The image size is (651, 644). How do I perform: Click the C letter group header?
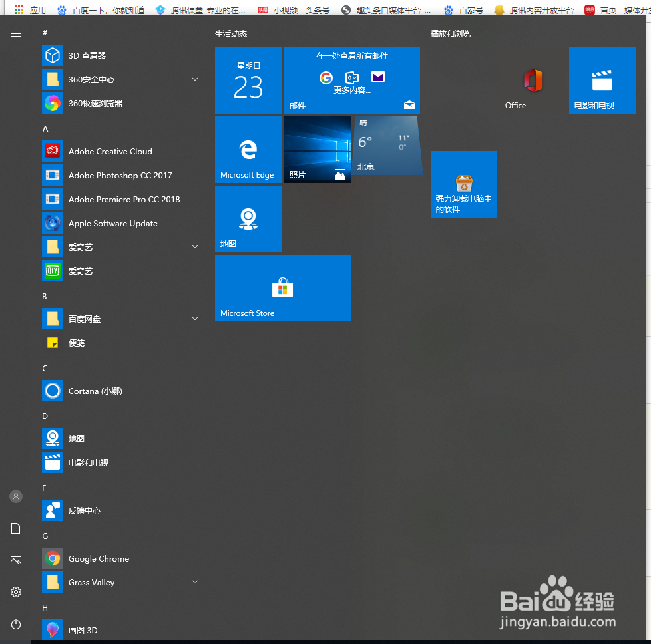(45, 368)
